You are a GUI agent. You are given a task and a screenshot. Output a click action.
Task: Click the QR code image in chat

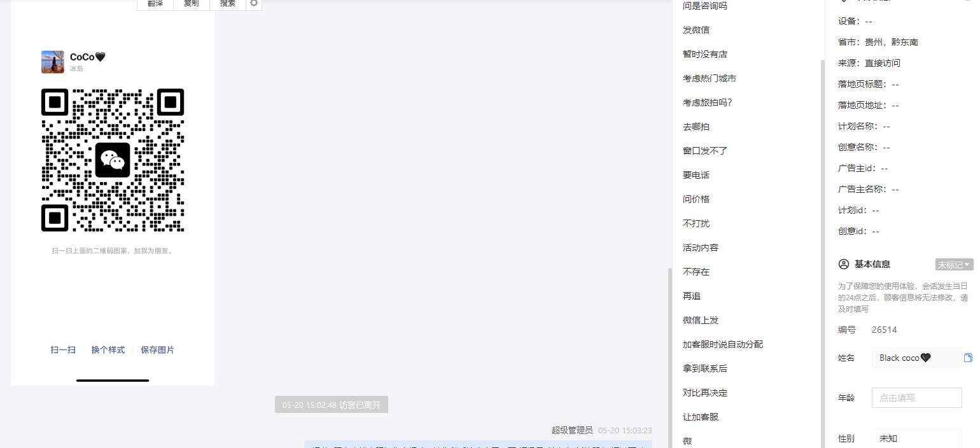tap(113, 160)
